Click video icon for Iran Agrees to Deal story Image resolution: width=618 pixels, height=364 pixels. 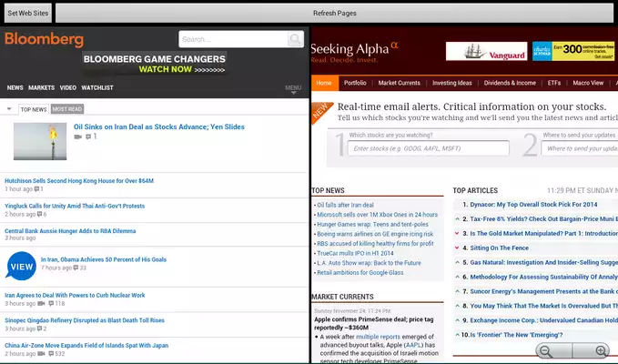pyautogui.click(x=41, y=304)
